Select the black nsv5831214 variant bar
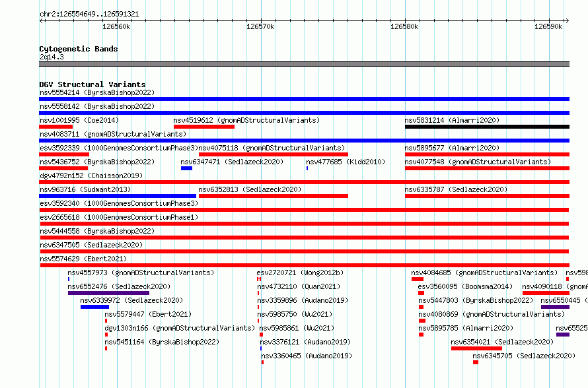 click(487, 127)
